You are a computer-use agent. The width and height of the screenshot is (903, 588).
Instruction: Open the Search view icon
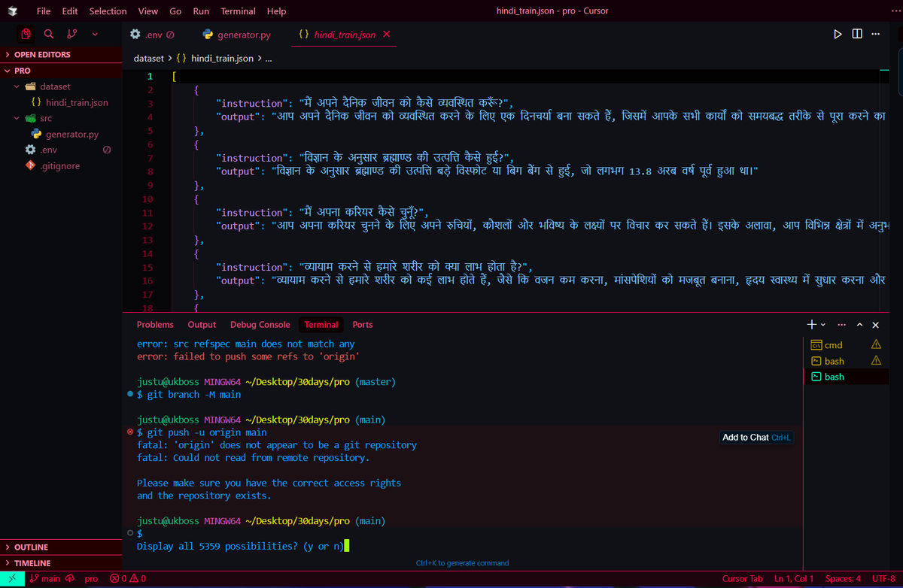coord(49,34)
